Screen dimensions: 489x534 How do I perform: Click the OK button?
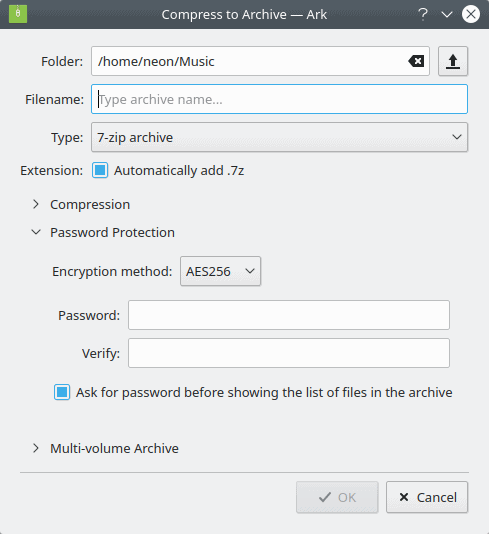point(337,497)
